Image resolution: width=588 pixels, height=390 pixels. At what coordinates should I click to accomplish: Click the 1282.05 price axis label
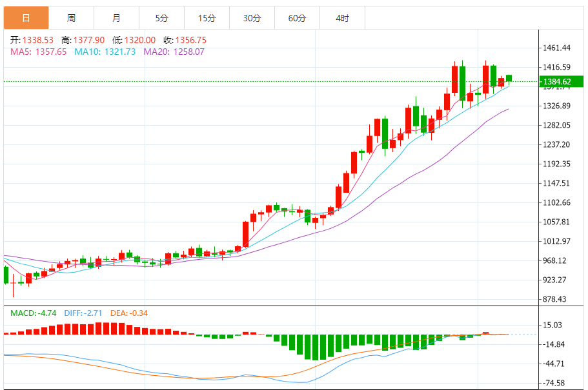tap(556, 126)
